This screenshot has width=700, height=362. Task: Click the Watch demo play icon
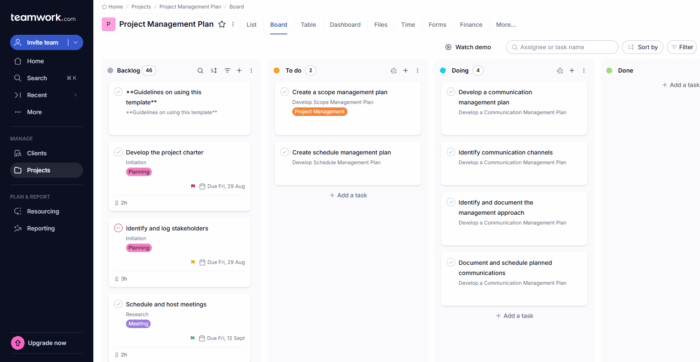tap(448, 47)
